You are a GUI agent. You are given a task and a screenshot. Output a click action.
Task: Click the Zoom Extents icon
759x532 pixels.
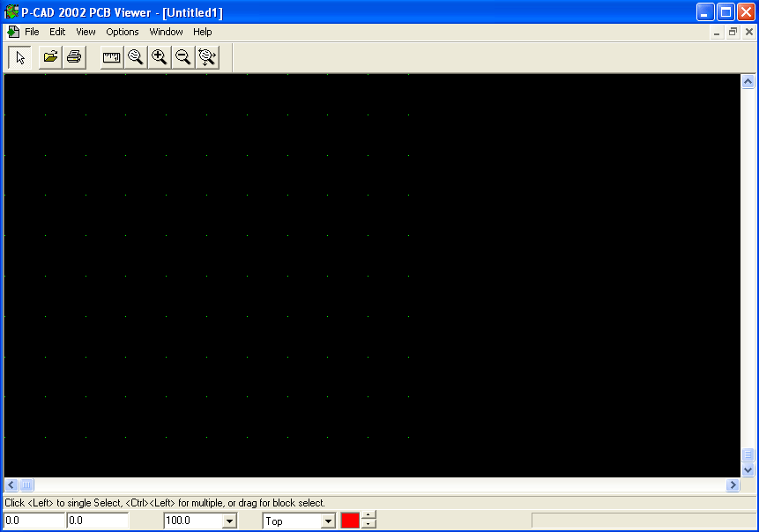pyautogui.click(x=207, y=57)
